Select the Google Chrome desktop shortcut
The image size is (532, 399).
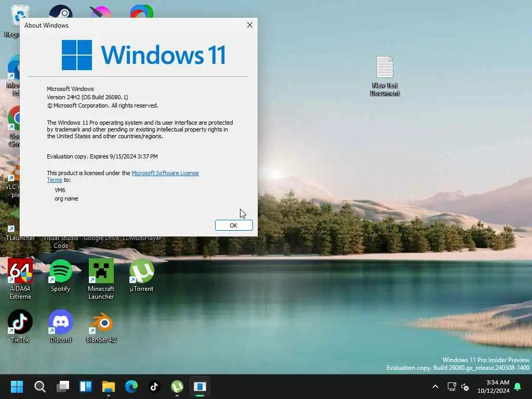14,126
